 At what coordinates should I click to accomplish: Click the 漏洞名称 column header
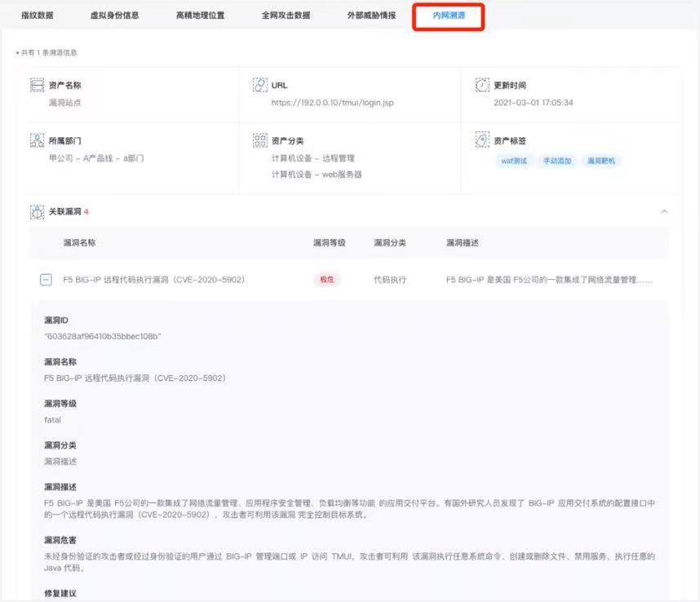pyautogui.click(x=79, y=243)
